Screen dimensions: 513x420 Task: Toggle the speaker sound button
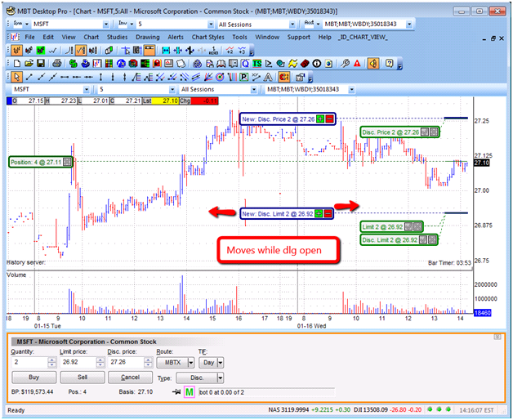click(373, 63)
